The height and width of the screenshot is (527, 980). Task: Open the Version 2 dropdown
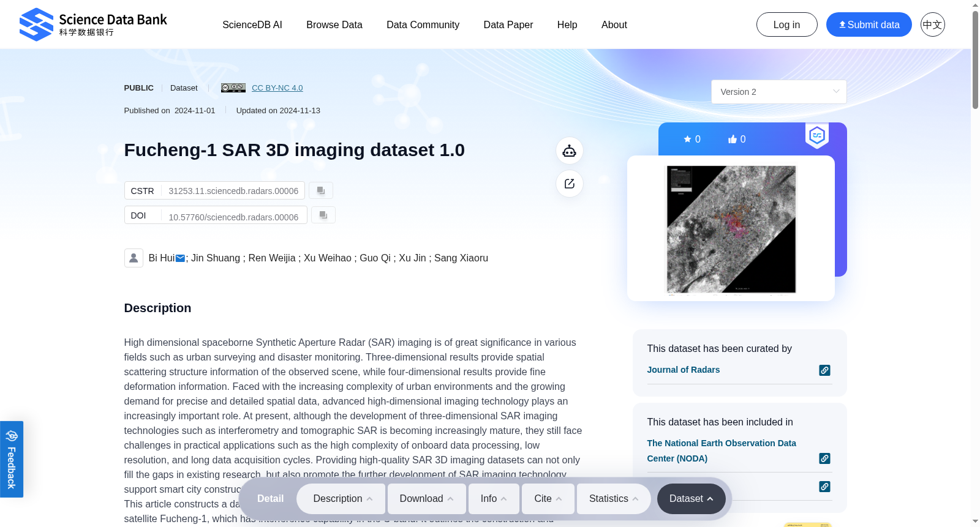click(778, 92)
